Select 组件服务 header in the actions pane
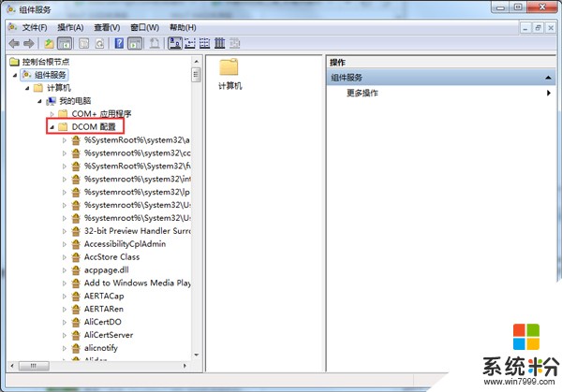Viewport: 562px width, 392px height. [441, 78]
